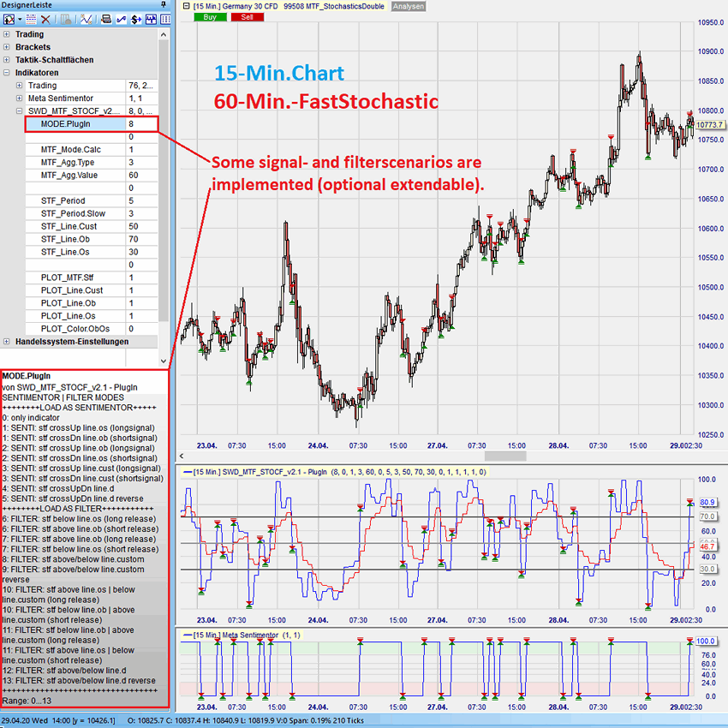Click the printer-like device icon
This screenshot has width=728, height=728.
click(x=106, y=19)
